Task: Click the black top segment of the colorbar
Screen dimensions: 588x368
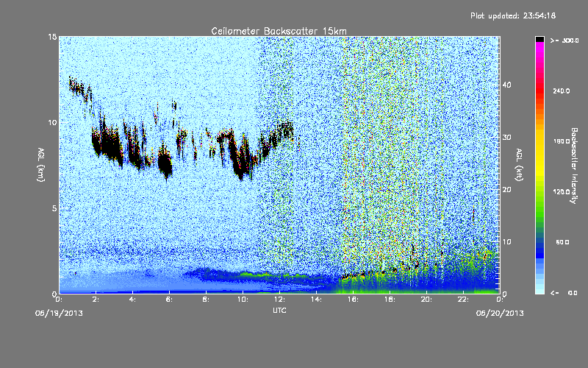Action: tap(539, 39)
